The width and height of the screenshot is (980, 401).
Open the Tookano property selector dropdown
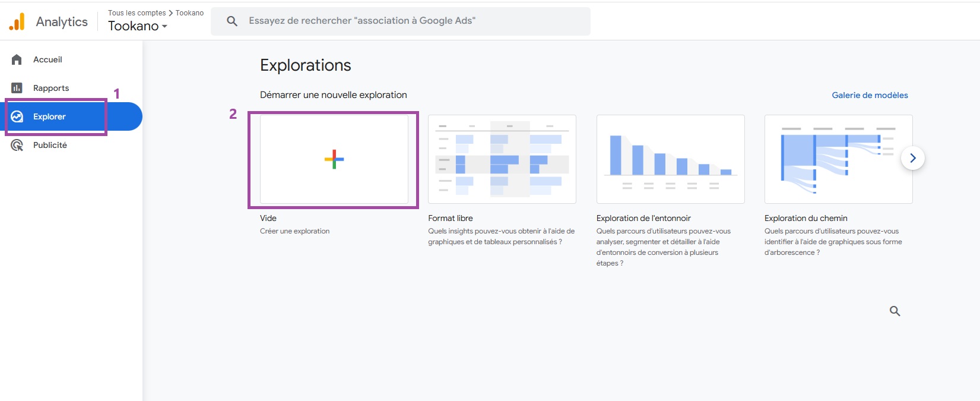pos(138,26)
